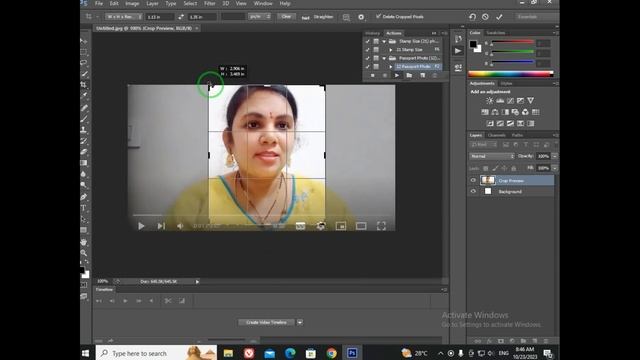Select the Rectangular Marquee tool
Screen dimensions: 640x360
pos(84,52)
